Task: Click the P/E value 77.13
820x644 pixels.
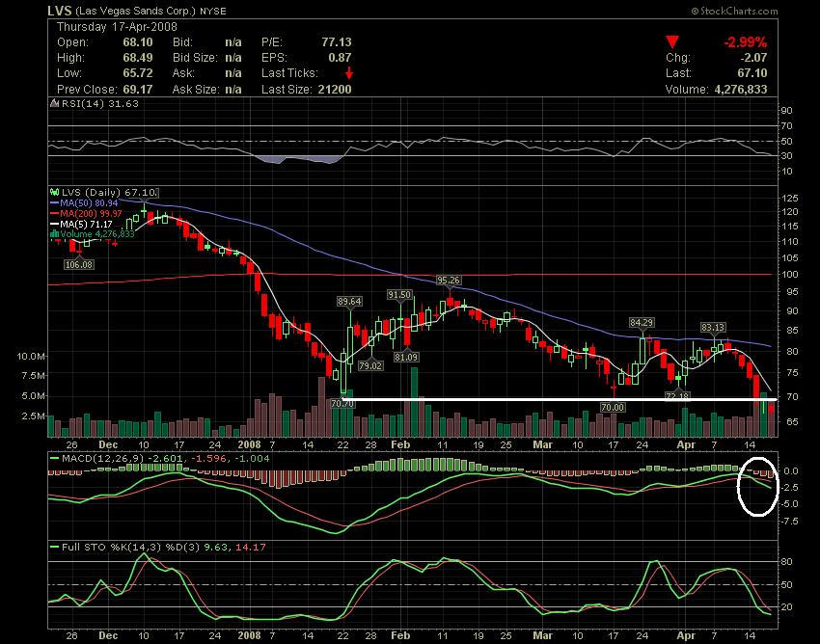Action: point(337,42)
